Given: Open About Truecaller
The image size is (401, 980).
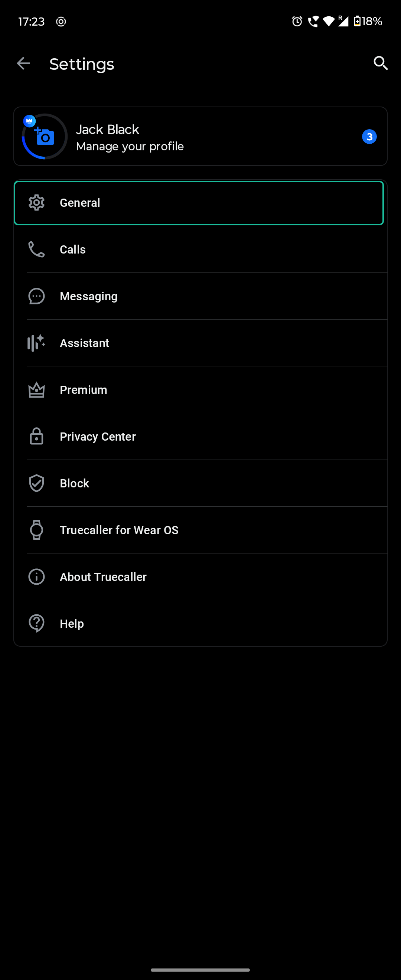Looking at the screenshot, I should (x=200, y=577).
